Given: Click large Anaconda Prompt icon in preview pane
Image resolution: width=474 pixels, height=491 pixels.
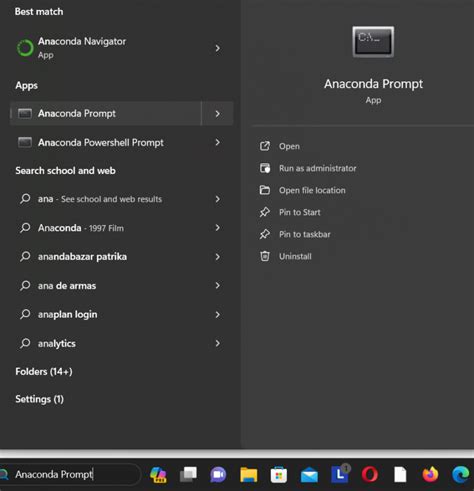Looking at the screenshot, I should coord(373,42).
